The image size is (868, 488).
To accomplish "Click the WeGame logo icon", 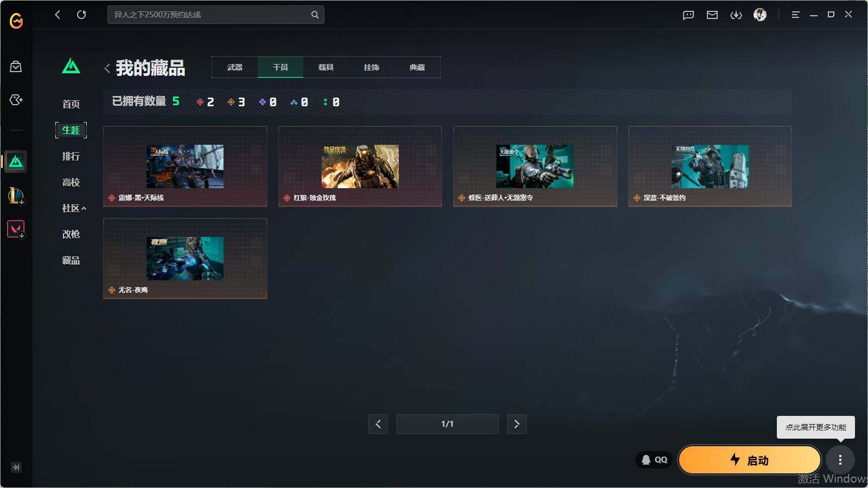I will (16, 21).
